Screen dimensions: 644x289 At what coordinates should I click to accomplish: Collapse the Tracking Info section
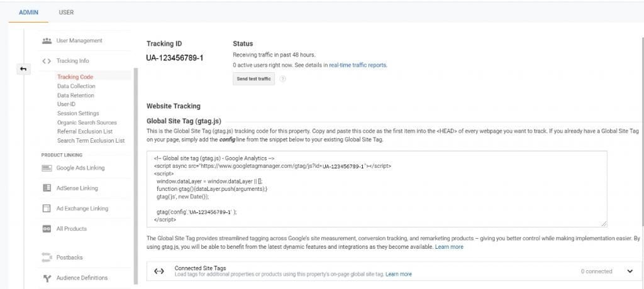click(x=73, y=61)
